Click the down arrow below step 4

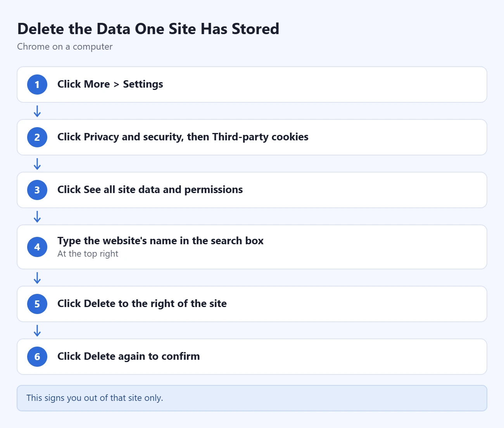pos(37,278)
